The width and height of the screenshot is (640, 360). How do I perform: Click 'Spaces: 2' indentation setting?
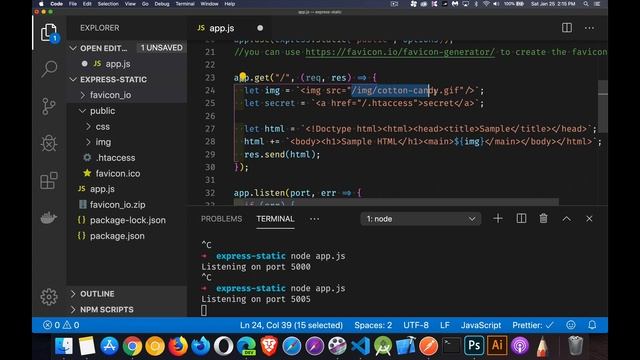coord(373,325)
